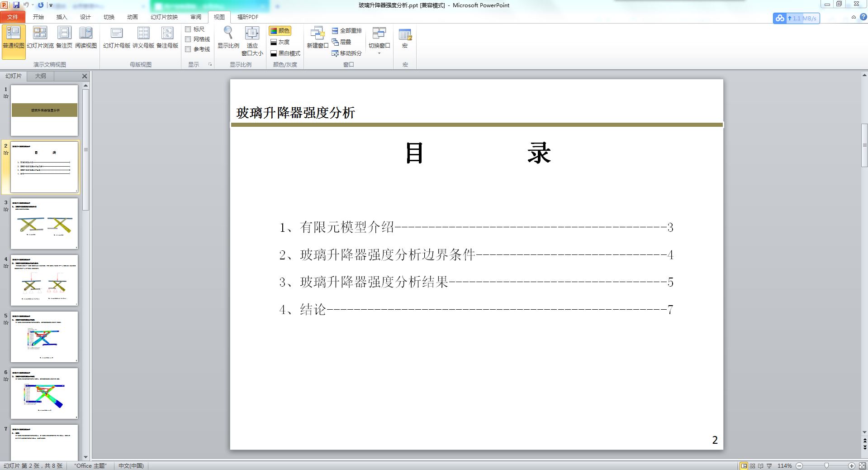
Task: Jump to previous slide arrow on scrollbar
Action: 864,440
